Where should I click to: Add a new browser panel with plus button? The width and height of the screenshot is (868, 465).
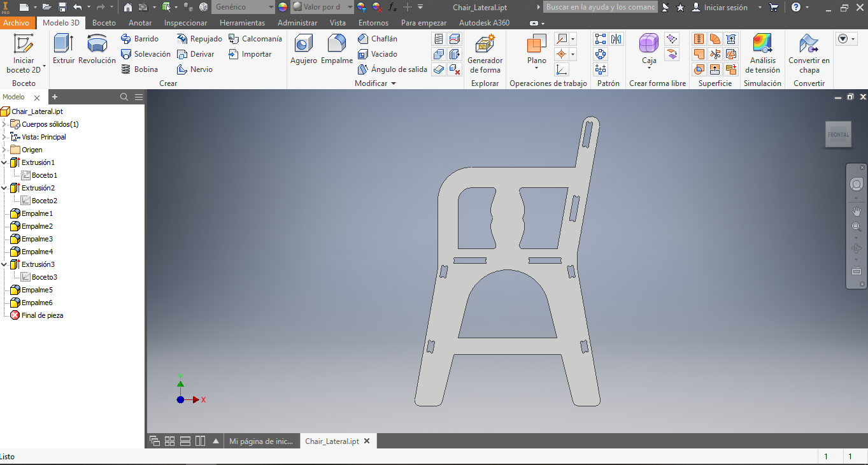(x=55, y=97)
